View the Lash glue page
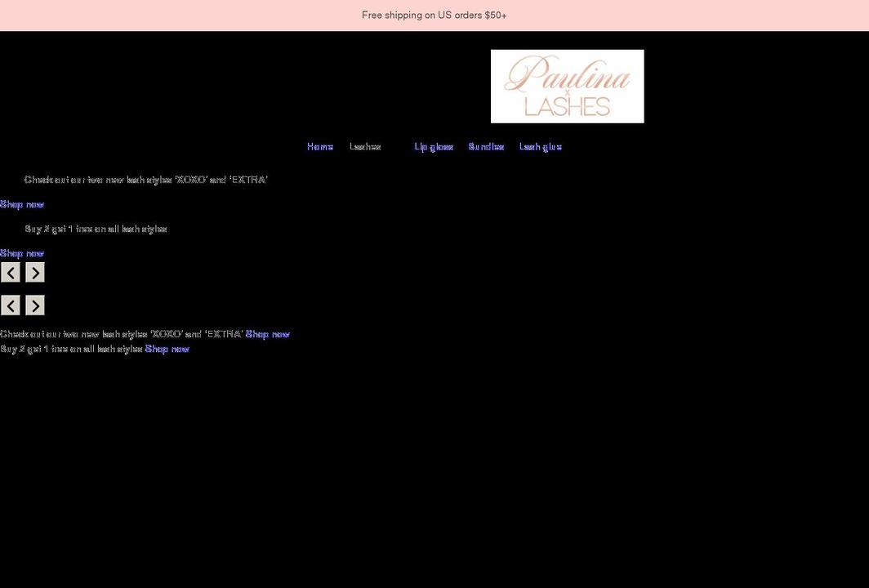869x588 pixels. point(540,146)
